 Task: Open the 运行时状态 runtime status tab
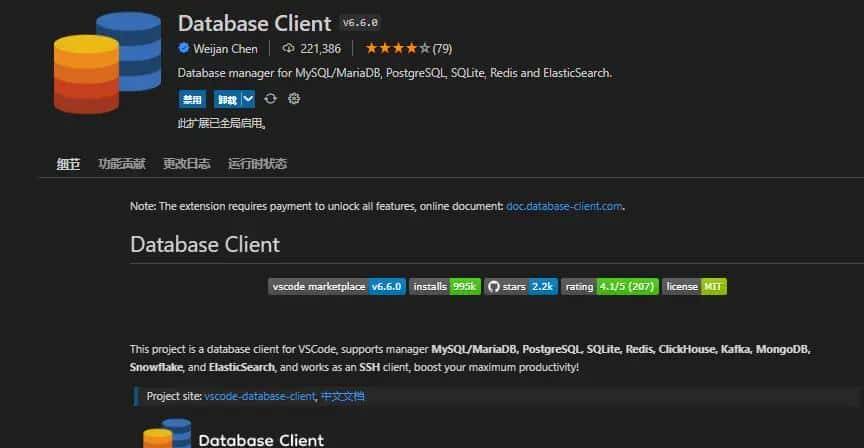[x=257, y=164]
